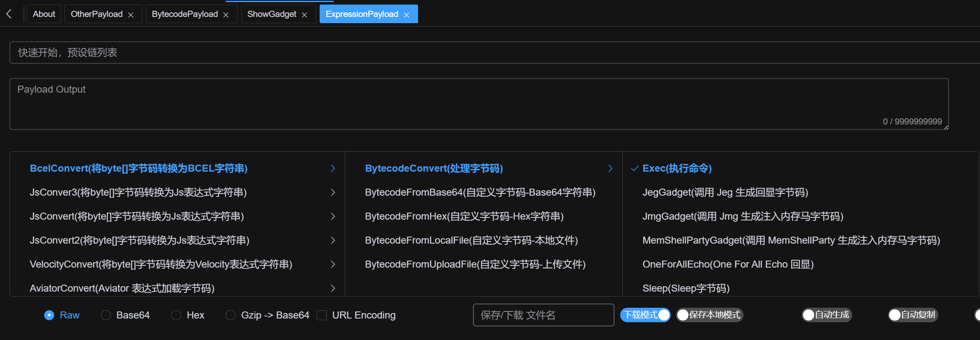The image size is (980, 340).
Task: Toggle the 下载模式 switch
Action: [x=645, y=315]
